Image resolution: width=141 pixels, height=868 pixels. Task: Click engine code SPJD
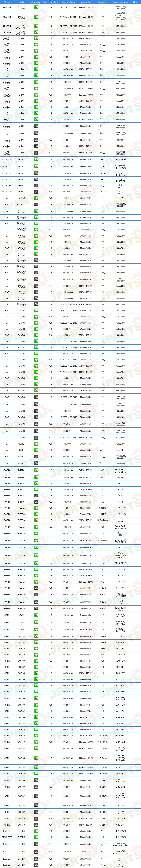coord(120,483)
